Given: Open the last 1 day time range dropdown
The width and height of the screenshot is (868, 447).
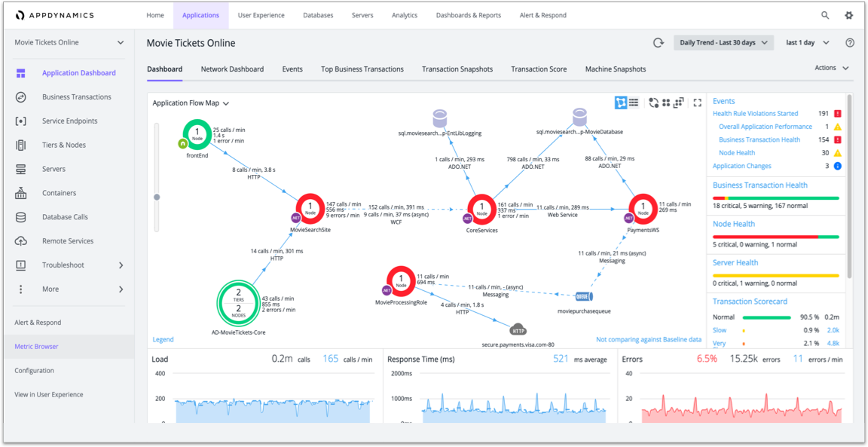Looking at the screenshot, I should pyautogui.click(x=805, y=42).
